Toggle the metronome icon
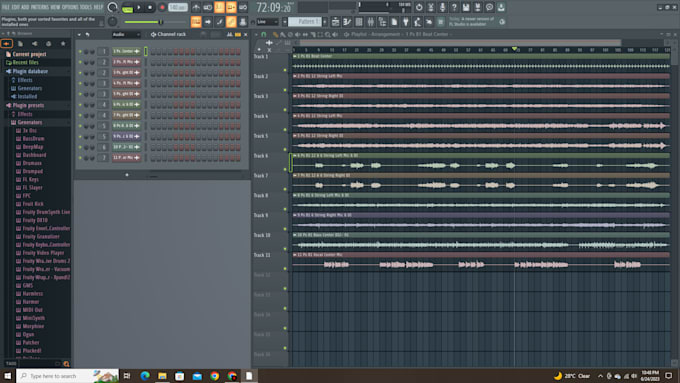 [x=196, y=7]
